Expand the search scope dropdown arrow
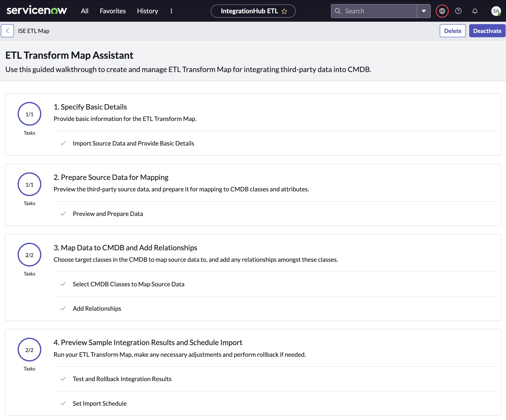This screenshot has width=506, height=420. click(x=424, y=11)
